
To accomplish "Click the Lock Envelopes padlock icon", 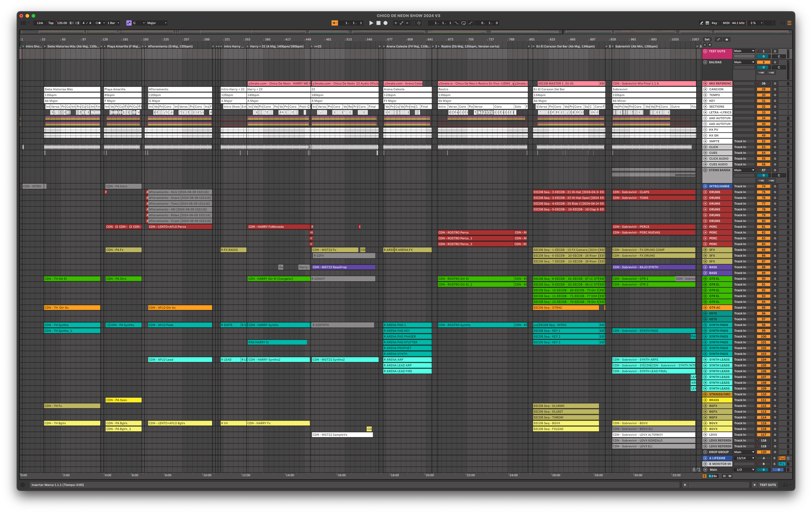I will click(x=727, y=40).
